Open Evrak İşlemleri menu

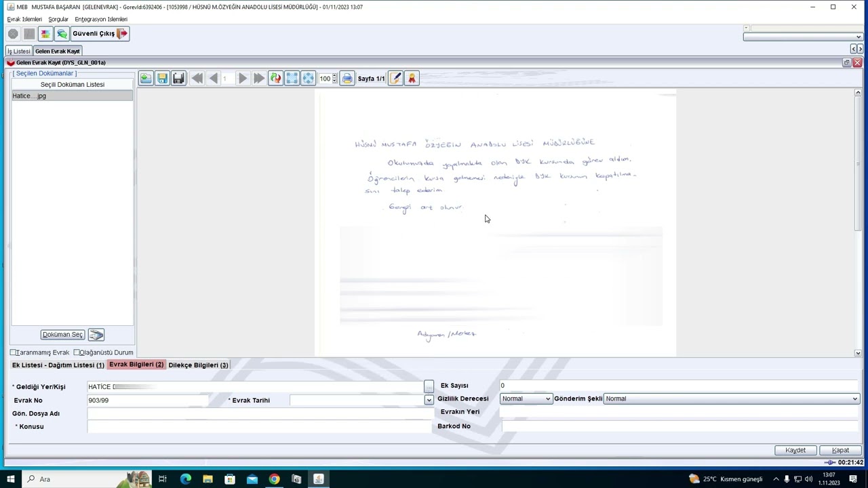tap(24, 19)
